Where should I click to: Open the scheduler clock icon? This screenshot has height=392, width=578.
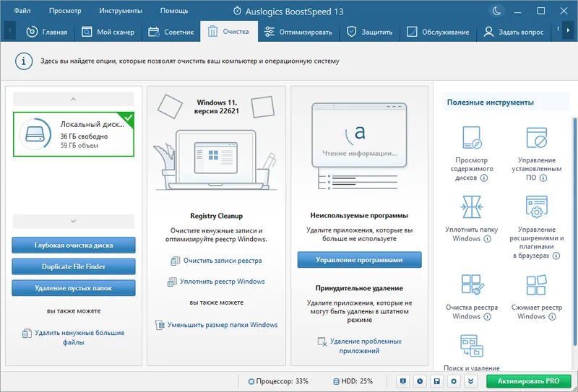[x=420, y=381]
